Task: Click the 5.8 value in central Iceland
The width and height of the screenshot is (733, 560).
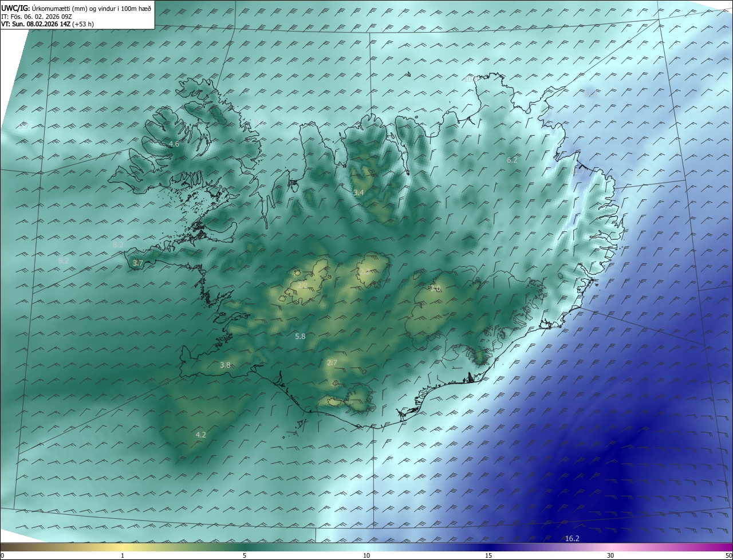Action: [300, 337]
